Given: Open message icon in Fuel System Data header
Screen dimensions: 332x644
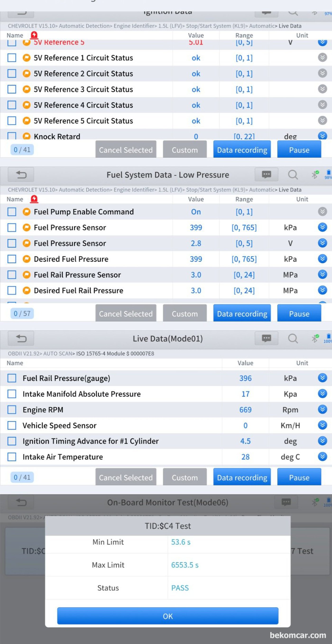Looking at the screenshot, I should coord(266,175).
